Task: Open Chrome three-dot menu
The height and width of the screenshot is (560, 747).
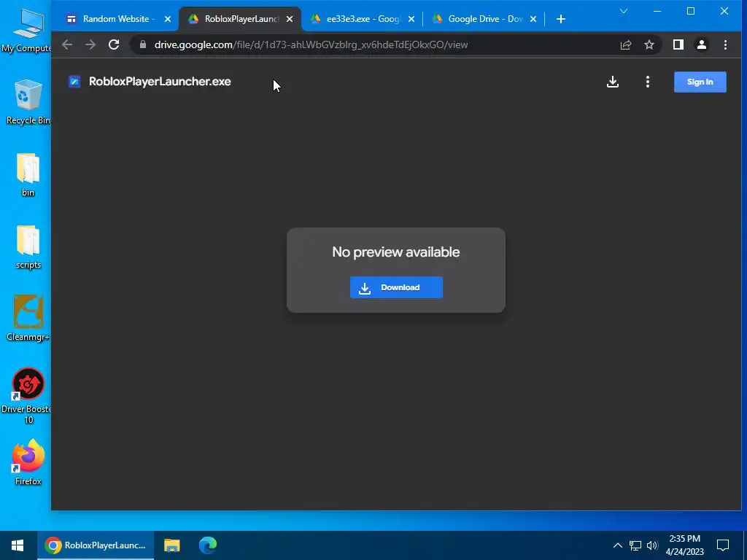Action: [x=725, y=44]
